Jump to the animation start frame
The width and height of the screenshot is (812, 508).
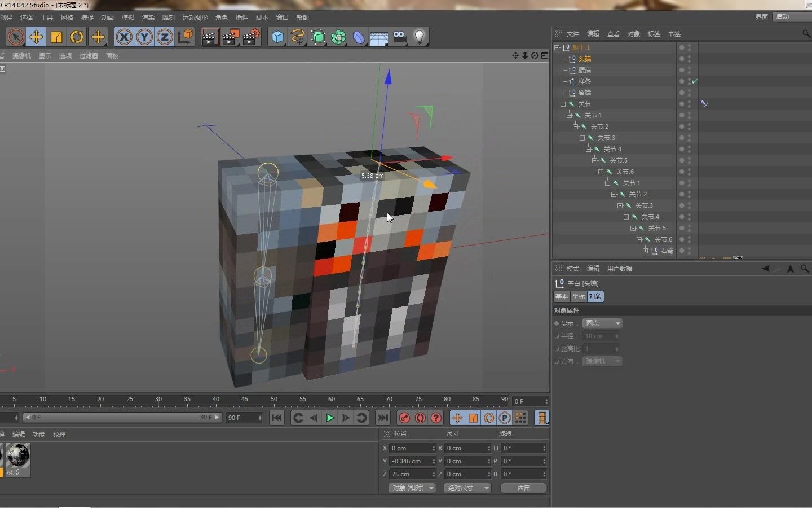[x=276, y=418]
